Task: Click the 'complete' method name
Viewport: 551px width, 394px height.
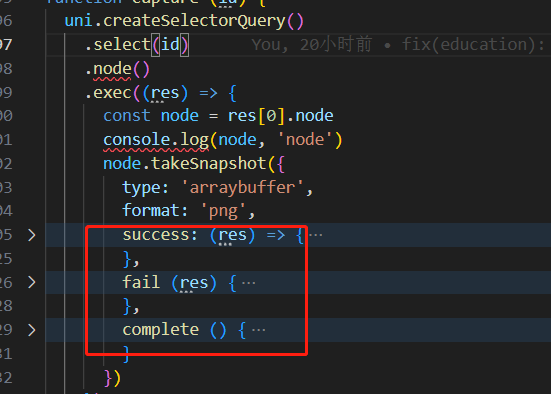Action: 161,330
